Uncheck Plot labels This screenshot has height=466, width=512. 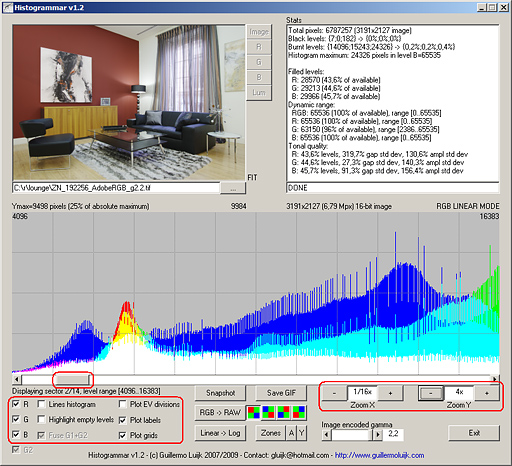point(123,420)
